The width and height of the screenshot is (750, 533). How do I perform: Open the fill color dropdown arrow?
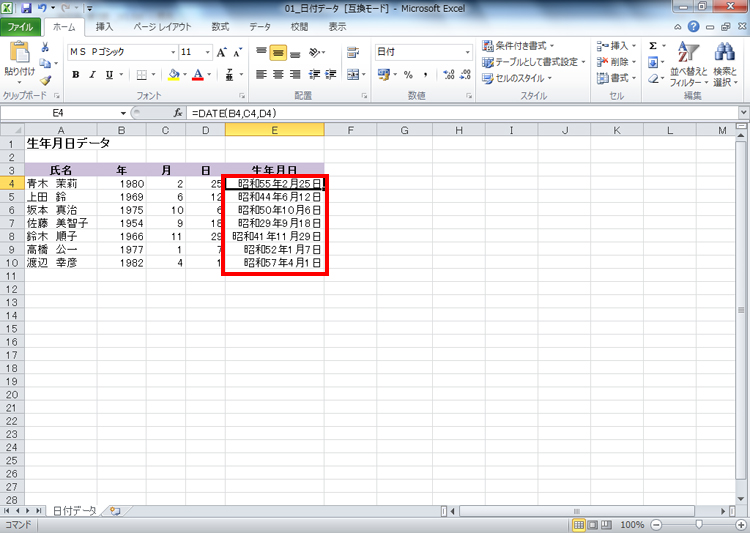(185, 75)
